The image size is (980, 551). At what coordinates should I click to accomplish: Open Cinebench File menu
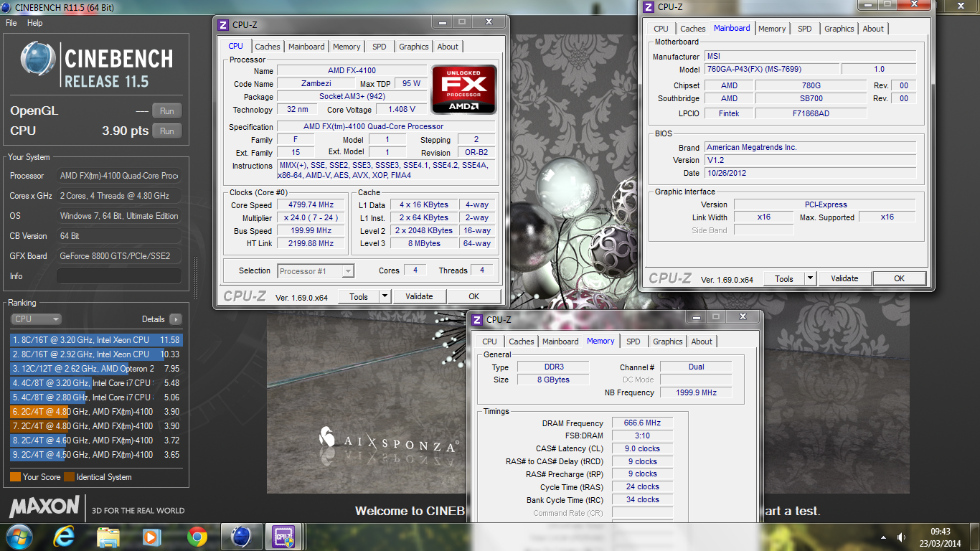[11, 23]
